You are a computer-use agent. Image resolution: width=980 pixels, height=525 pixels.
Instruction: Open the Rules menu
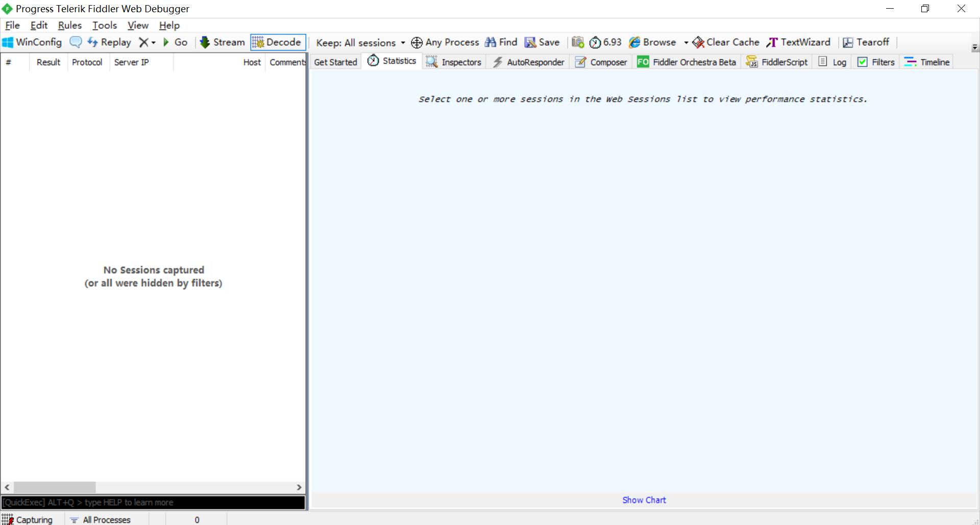pos(70,26)
